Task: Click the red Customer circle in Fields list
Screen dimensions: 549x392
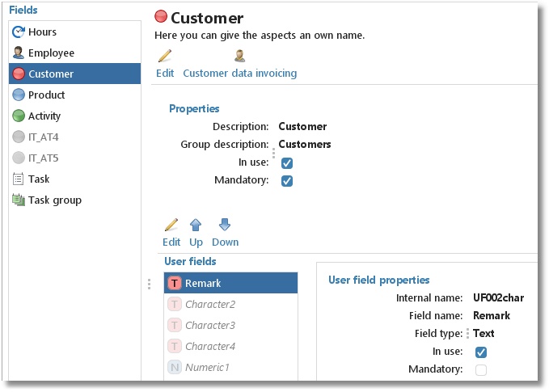Action: (19, 74)
